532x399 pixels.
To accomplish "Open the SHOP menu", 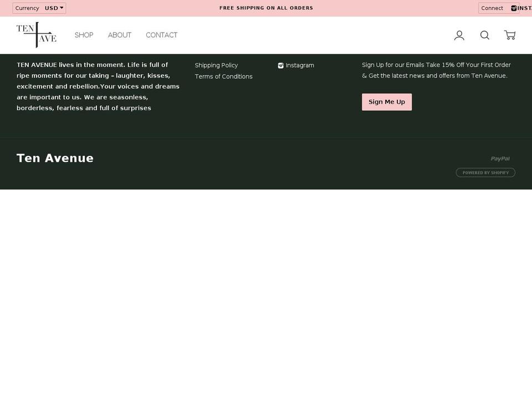I will pyautogui.click(x=84, y=35).
